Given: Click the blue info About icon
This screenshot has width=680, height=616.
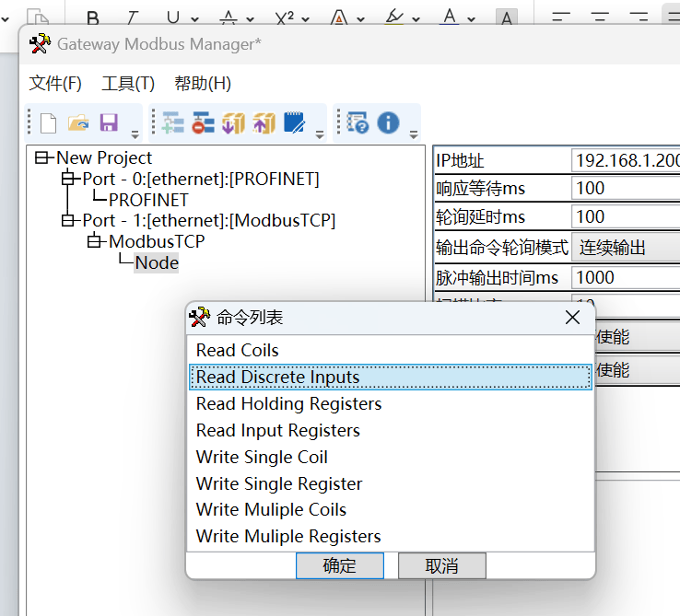Looking at the screenshot, I should click(x=388, y=122).
